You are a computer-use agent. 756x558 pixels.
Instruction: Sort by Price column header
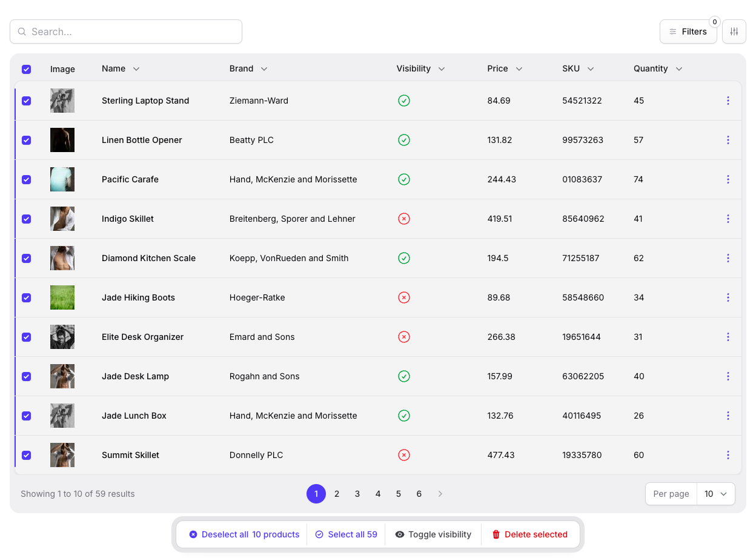pos(505,68)
